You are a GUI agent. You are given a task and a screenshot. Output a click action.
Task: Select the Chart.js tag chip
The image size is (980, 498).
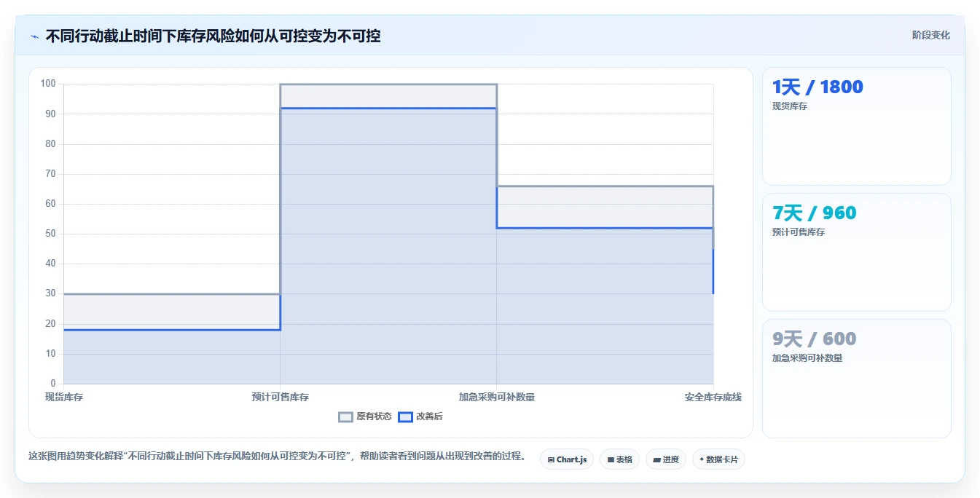click(567, 459)
